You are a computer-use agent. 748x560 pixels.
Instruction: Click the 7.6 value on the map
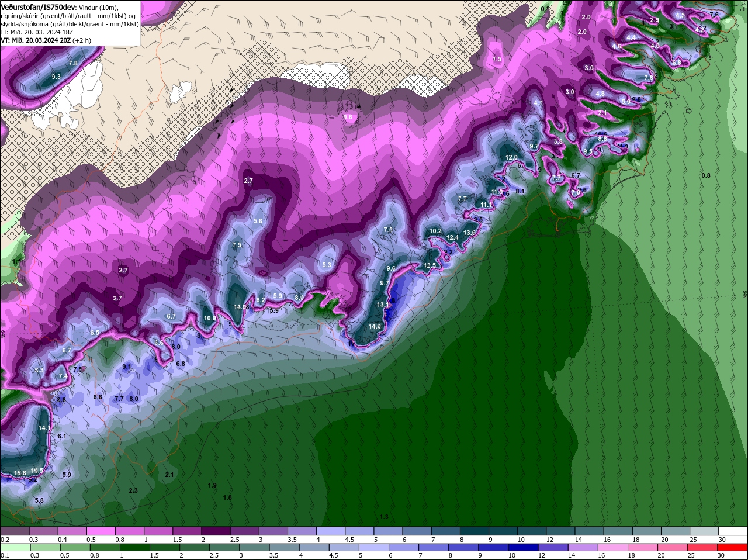(x=714, y=14)
